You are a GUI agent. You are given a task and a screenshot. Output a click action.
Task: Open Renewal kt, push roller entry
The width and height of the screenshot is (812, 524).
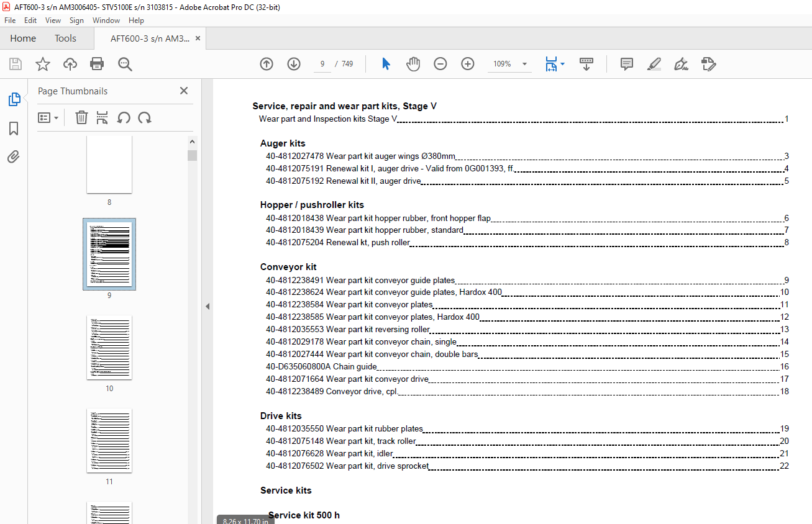527,243
